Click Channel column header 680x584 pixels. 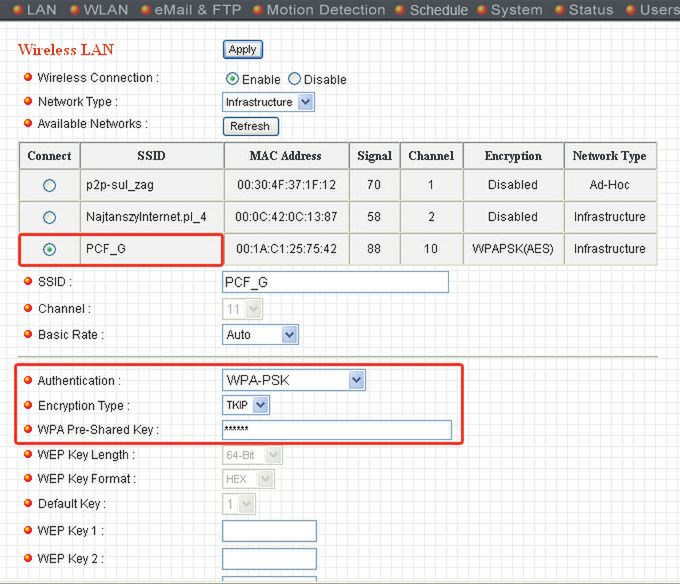[x=431, y=156]
